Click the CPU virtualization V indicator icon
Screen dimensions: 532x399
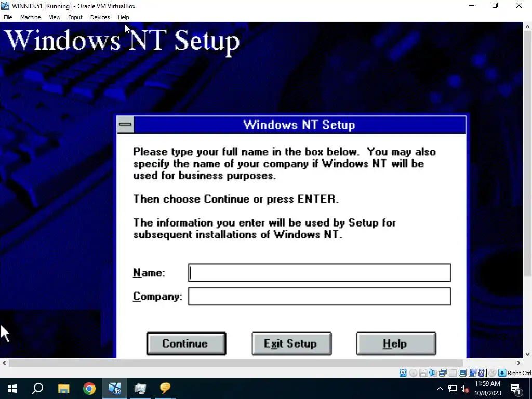click(483, 373)
